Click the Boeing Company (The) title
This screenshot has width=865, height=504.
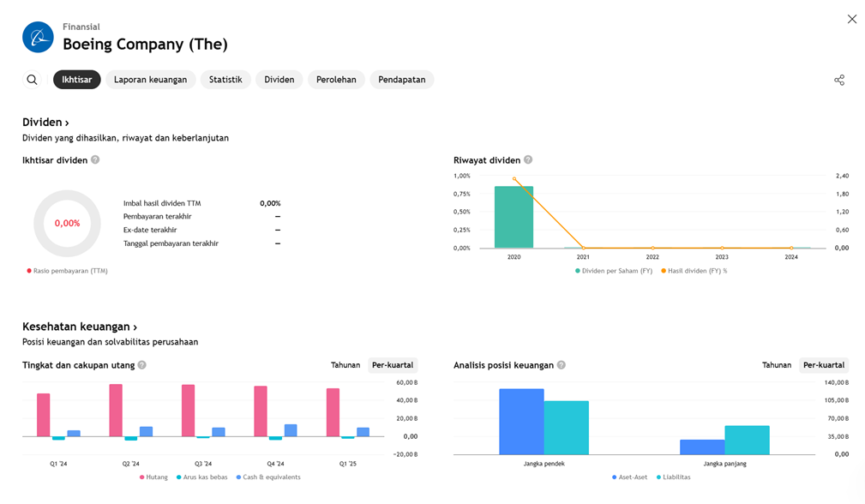pos(145,44)
